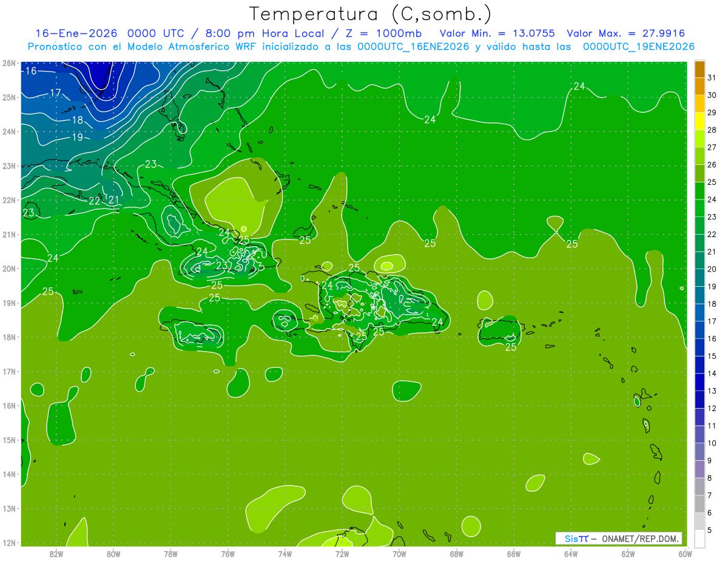Click the '21' isotherm contour label on the map

click(x=113, y=199)
